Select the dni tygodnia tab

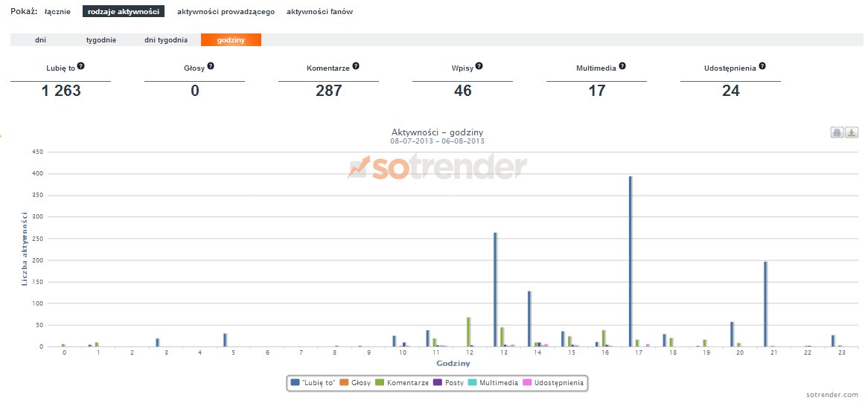click(166, 40)
